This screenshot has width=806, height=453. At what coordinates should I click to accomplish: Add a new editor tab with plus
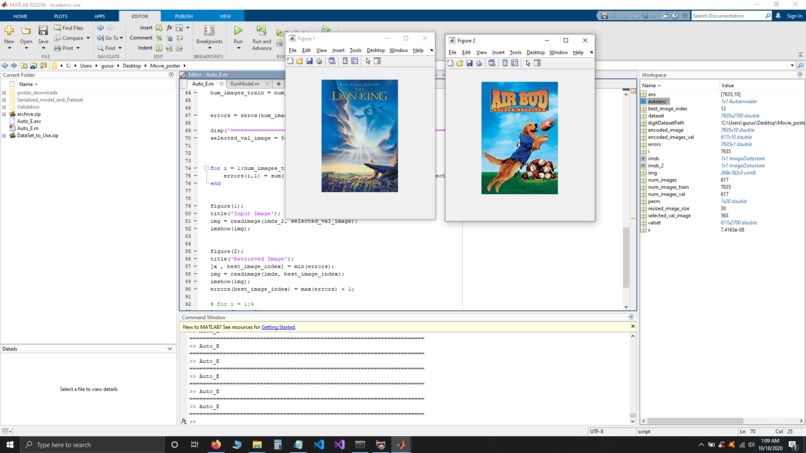pos(279,84)
